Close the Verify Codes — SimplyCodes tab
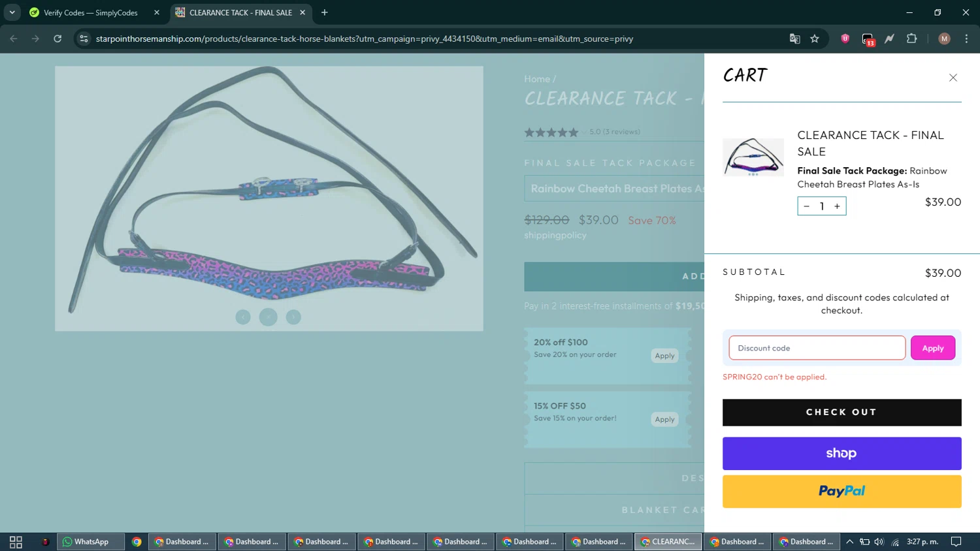Viewport: 980px width, 551px height. [x=157, y=12]
